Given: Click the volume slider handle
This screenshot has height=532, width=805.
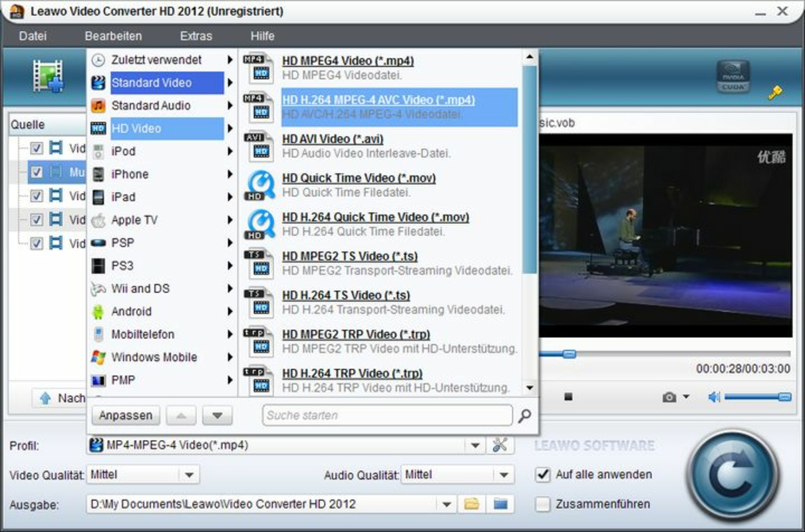Looking at the screenshot, I should tap(784, 397).
